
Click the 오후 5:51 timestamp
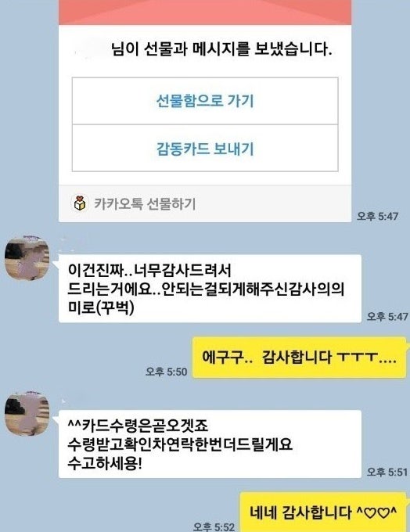coord(387,472)
